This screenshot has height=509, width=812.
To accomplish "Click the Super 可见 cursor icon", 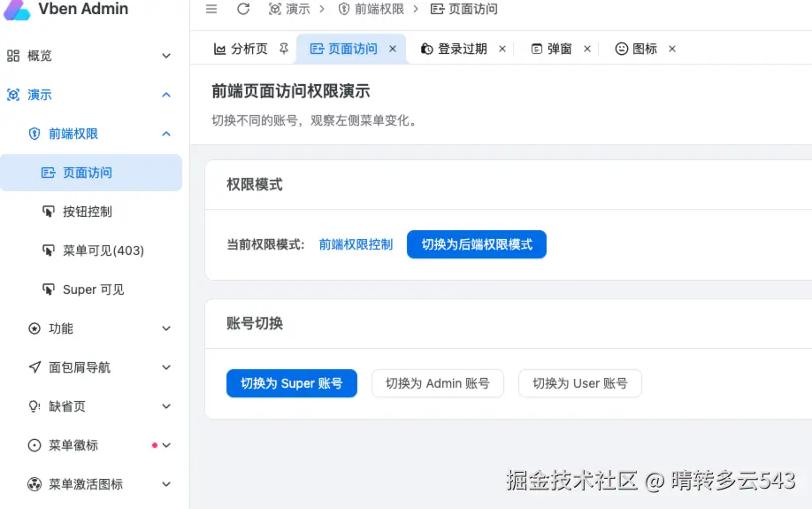I will coord(48,289).
